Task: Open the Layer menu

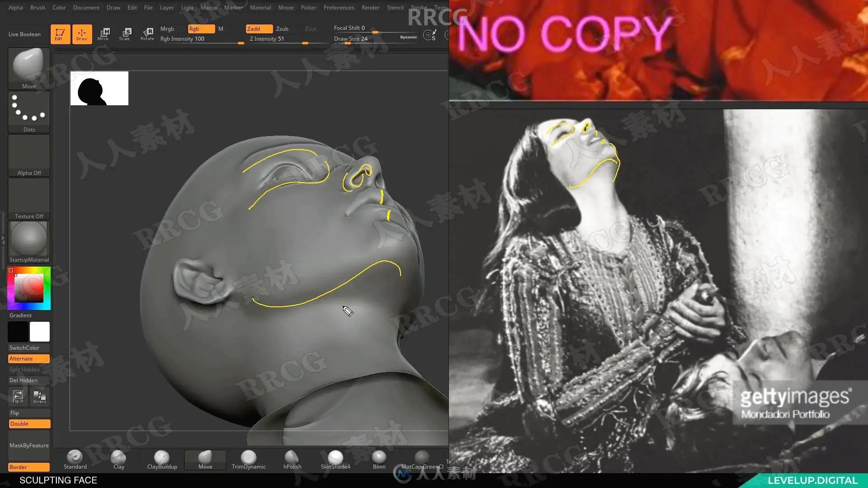Action: 167,8
